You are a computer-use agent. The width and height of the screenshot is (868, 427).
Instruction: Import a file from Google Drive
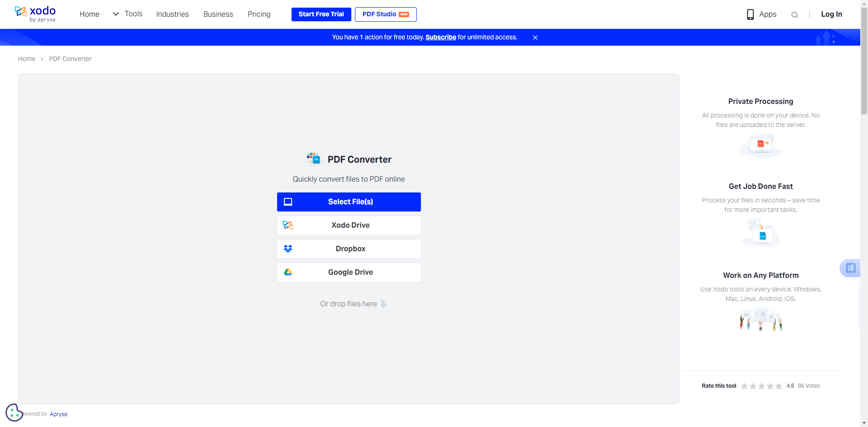coord(349,272)
